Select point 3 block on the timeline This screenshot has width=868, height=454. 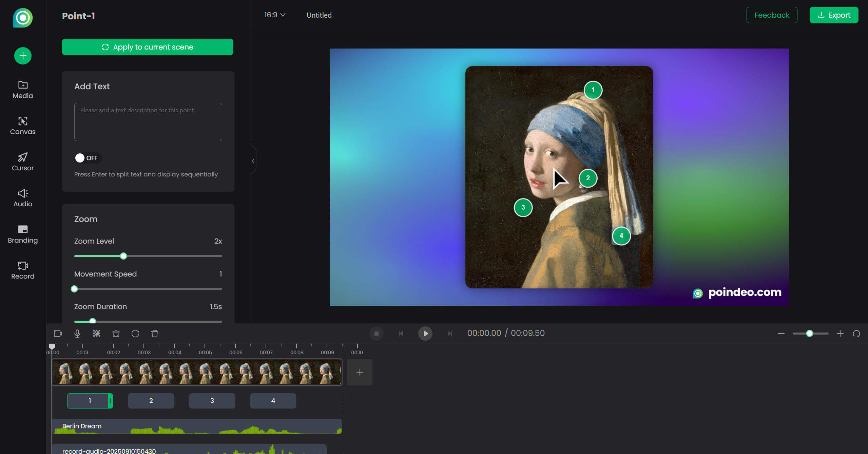tap(212, 401)
